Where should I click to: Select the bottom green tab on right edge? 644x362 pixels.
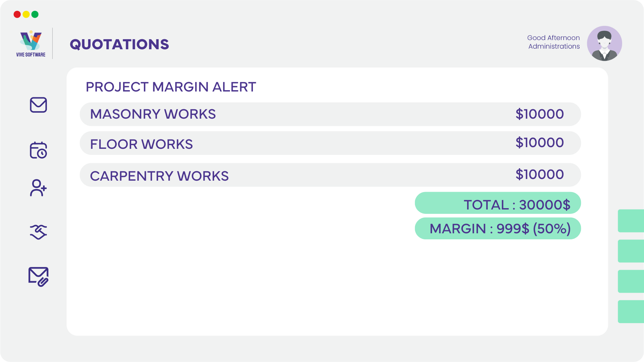631,312
